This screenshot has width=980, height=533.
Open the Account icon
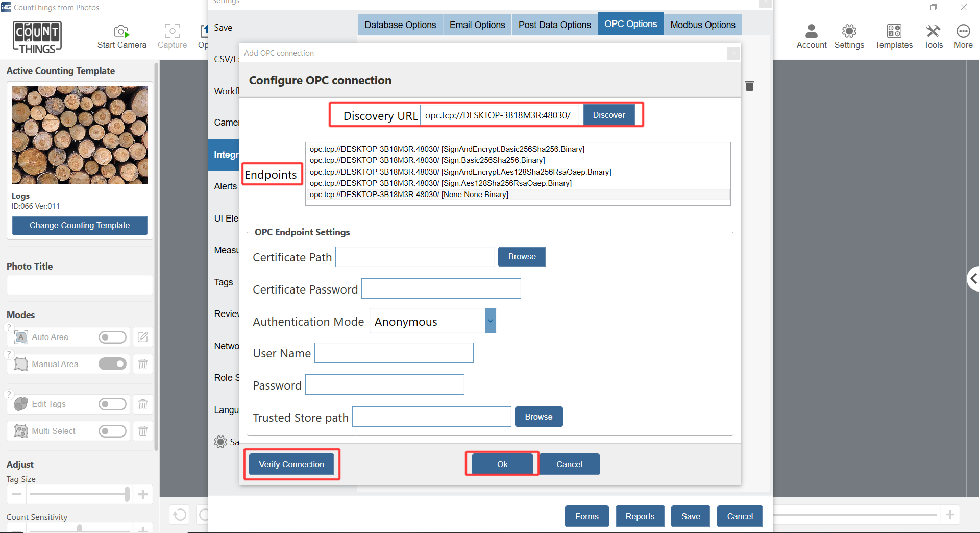[811, 32]
